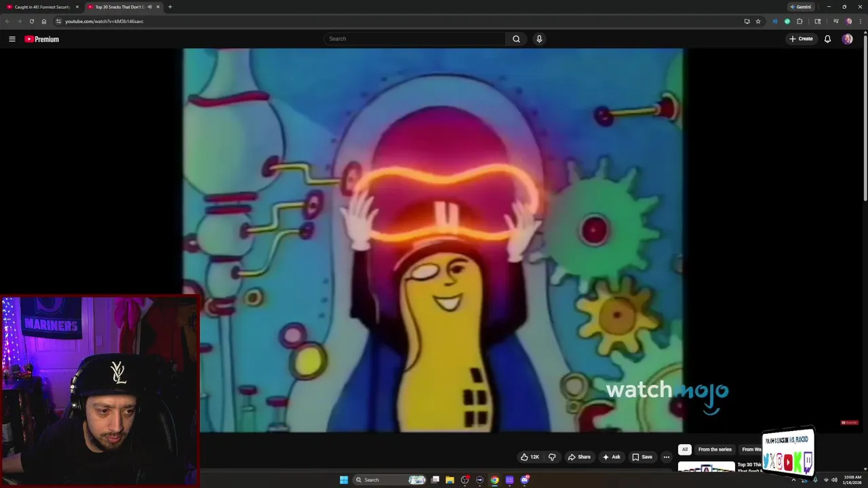868x488 pixels.
Task: Open the Chrome three-dot menu
Action: click(x=860, y=21)
